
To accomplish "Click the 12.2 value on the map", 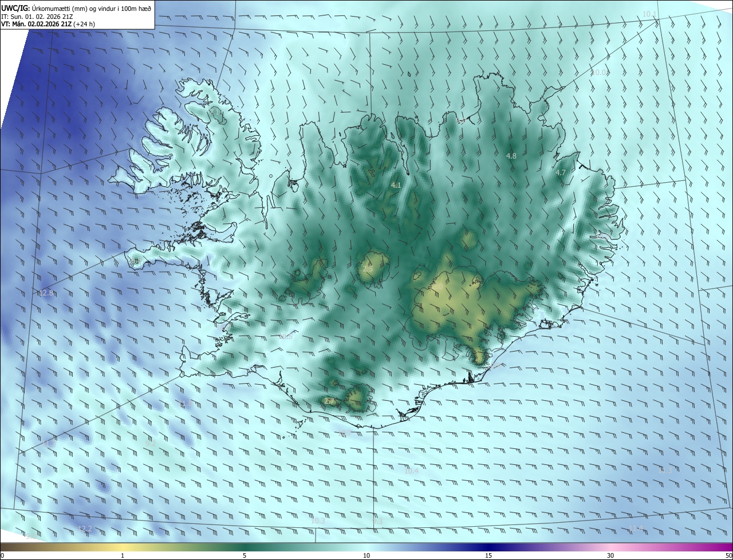I will [85, 528].
